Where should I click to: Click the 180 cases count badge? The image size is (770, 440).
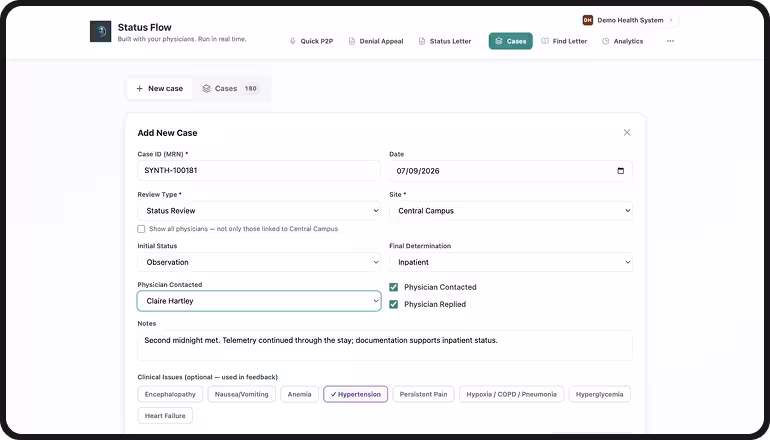click(x=250, y=88)
